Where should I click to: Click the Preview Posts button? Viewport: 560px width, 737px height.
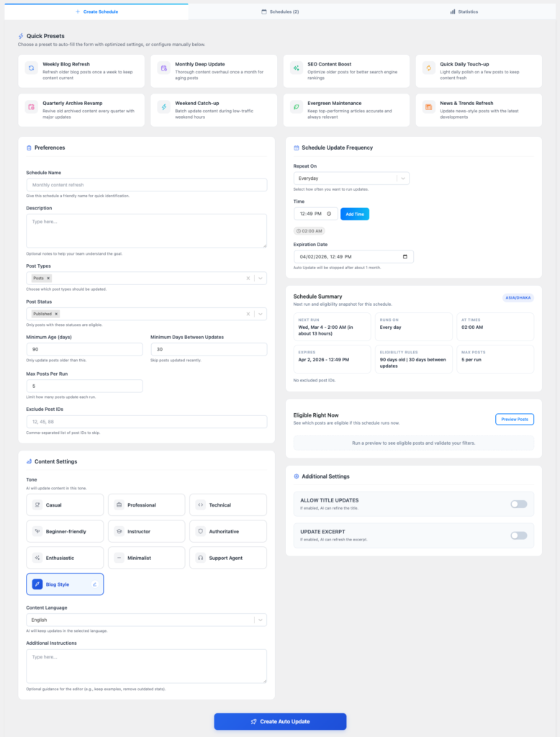[514, 419]
